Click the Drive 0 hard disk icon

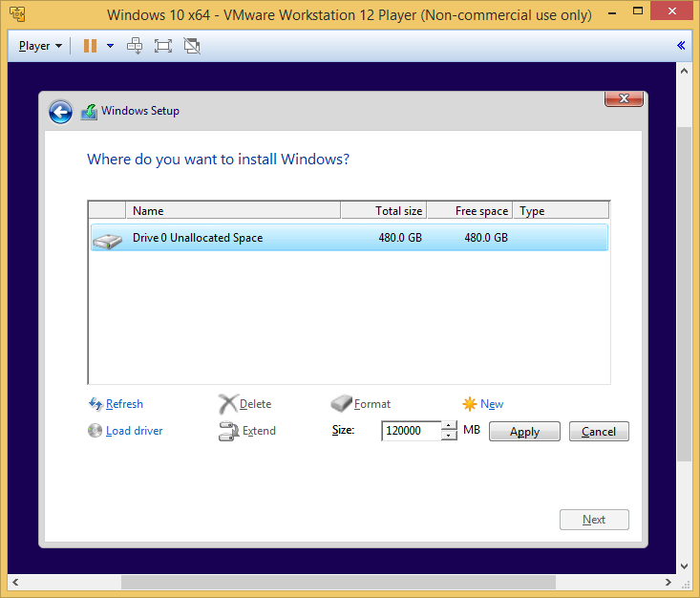[x=107, y=241]
